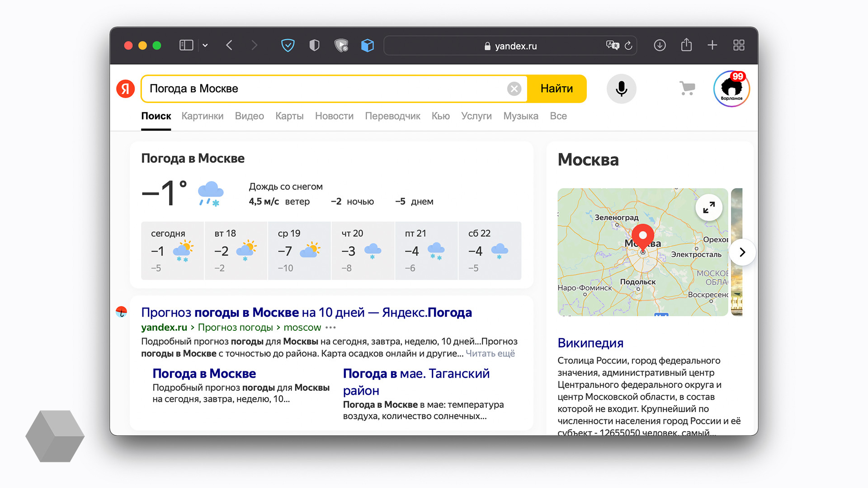Click the Яндекс.Погода umbrella favicon
The width and height of the screenshot is (868, 488).
(121, 312)
